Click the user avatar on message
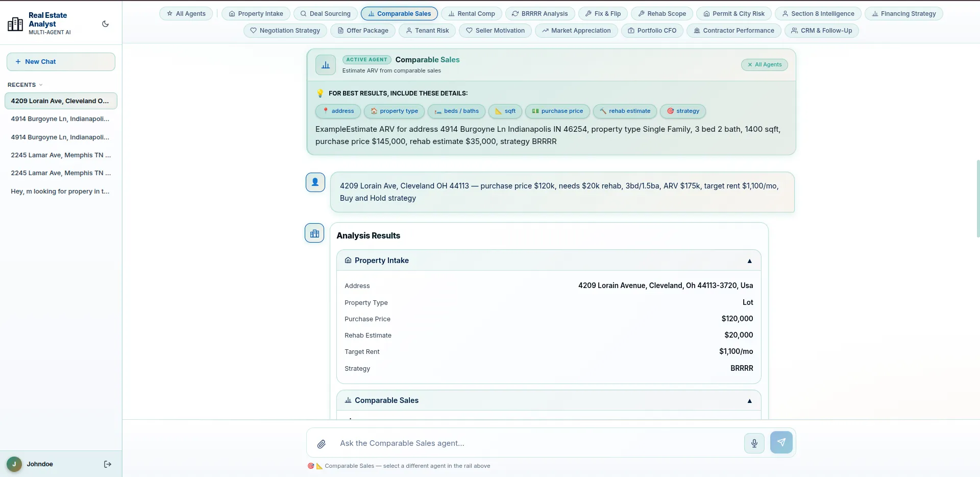The image size is (980, 477). 315,182
